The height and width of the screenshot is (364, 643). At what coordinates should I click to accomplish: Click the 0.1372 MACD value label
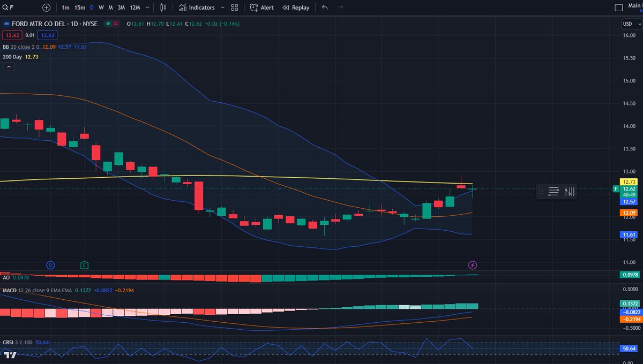pyautogui.click(x=630, y=304)
